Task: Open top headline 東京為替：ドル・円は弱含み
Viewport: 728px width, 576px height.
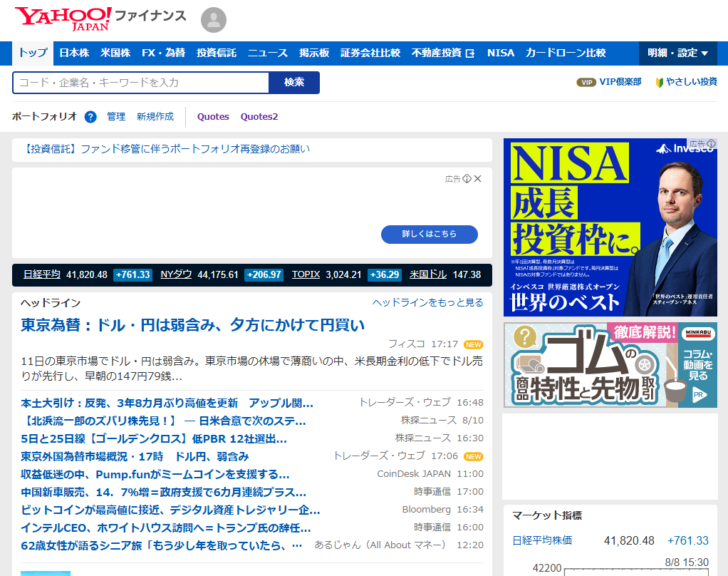Action: pyautogui.click(x=192, y=325)
